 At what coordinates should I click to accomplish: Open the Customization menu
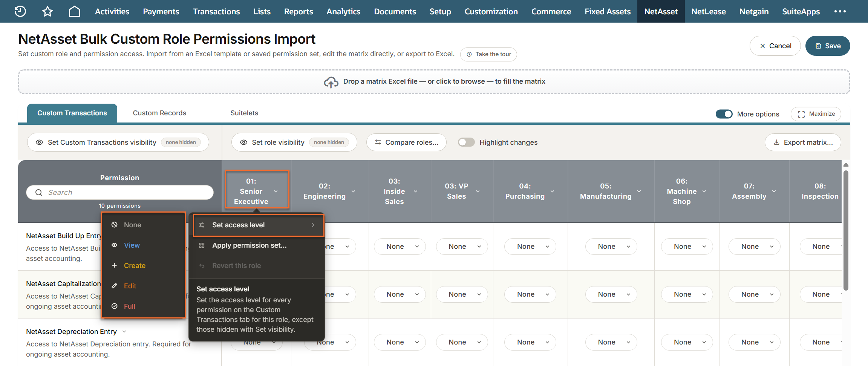491,11
